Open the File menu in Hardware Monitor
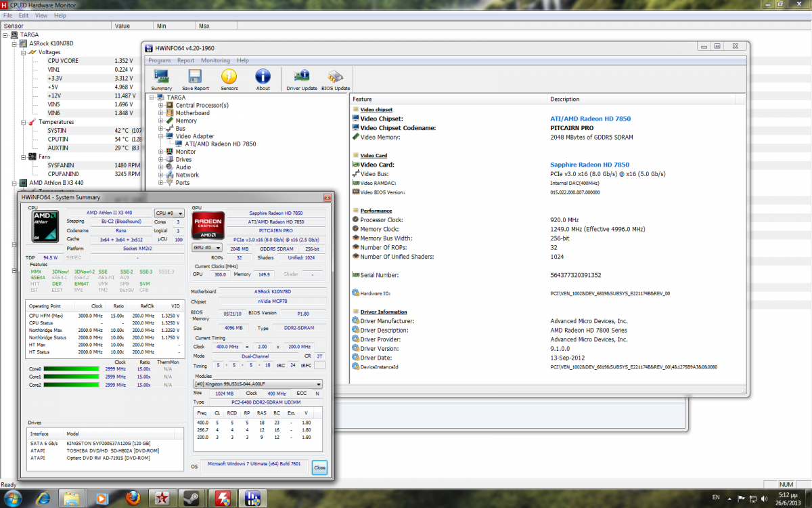The image size is (812, 508). [7, 15]
